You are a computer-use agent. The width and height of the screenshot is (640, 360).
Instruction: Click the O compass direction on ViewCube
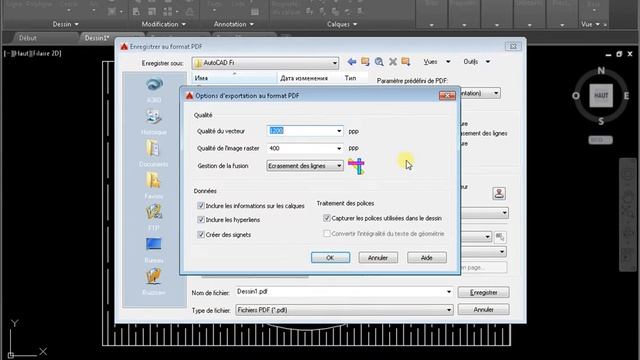(576, 96)
